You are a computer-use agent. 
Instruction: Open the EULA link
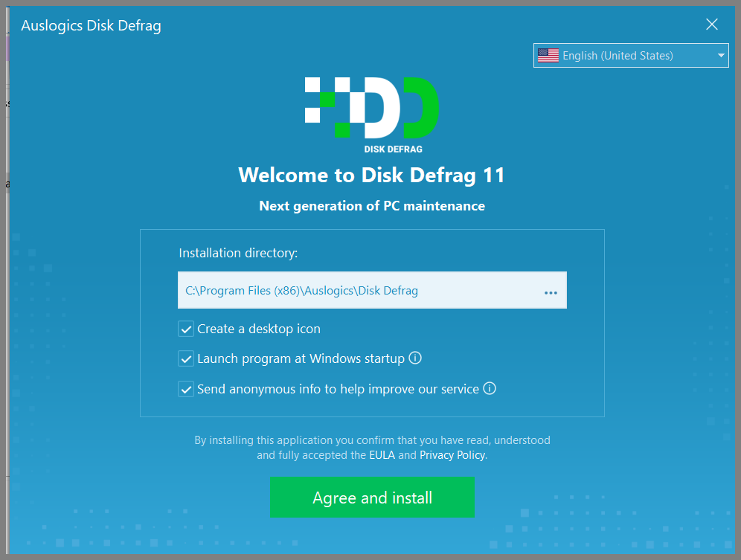[382, 455]
